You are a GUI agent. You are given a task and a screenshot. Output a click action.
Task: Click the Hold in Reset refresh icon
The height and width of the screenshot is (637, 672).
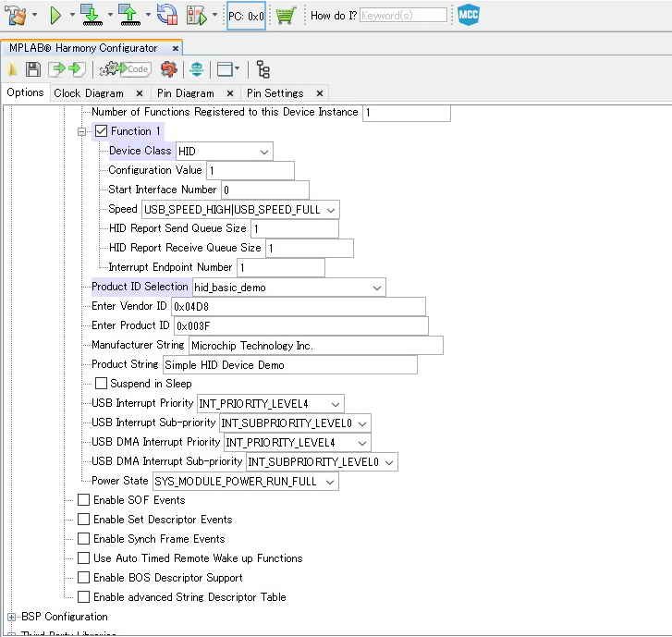pos(167,15)
